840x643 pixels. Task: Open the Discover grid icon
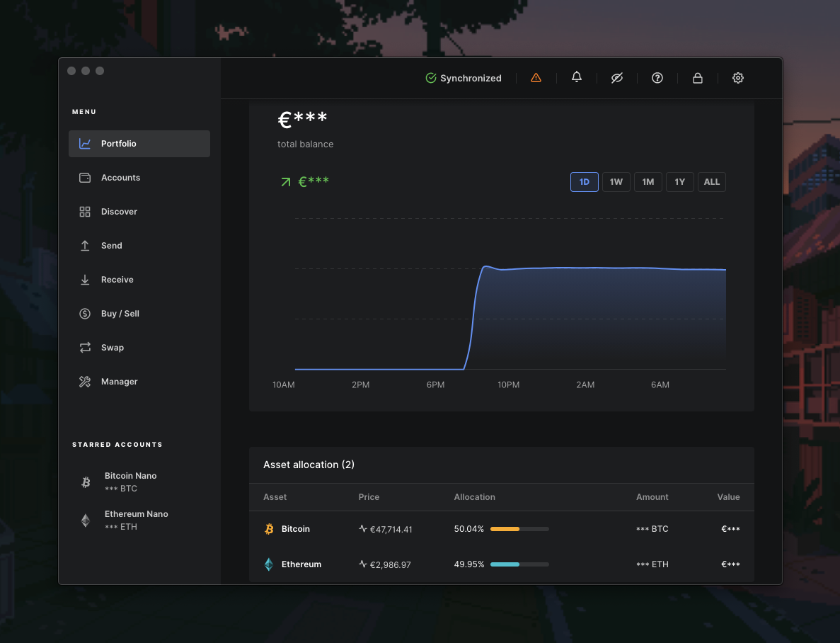(85, 212)
